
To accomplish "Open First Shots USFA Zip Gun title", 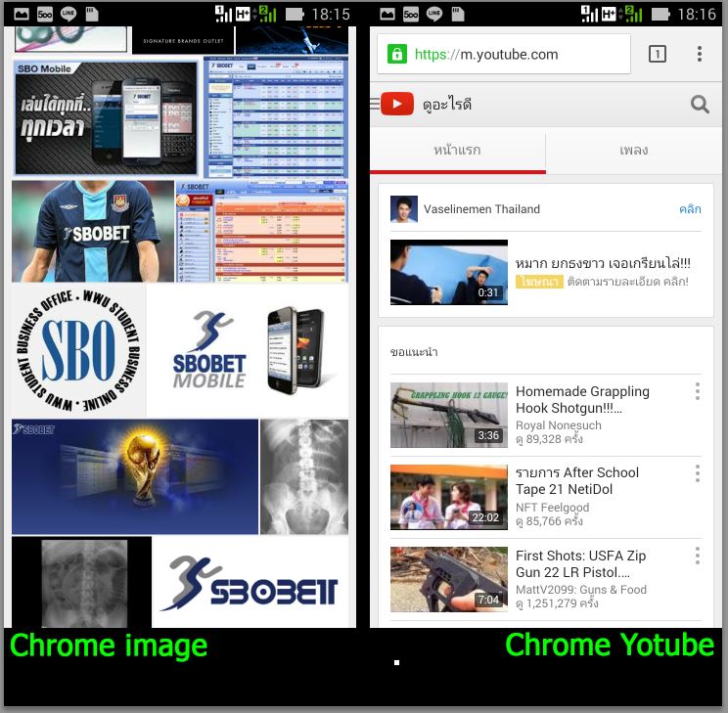I will coord(581,563).
